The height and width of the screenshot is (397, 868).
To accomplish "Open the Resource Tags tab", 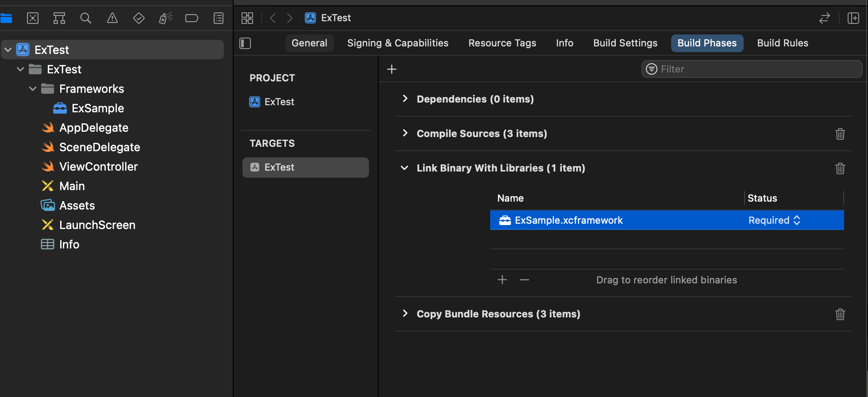I will tap(502, 43).
